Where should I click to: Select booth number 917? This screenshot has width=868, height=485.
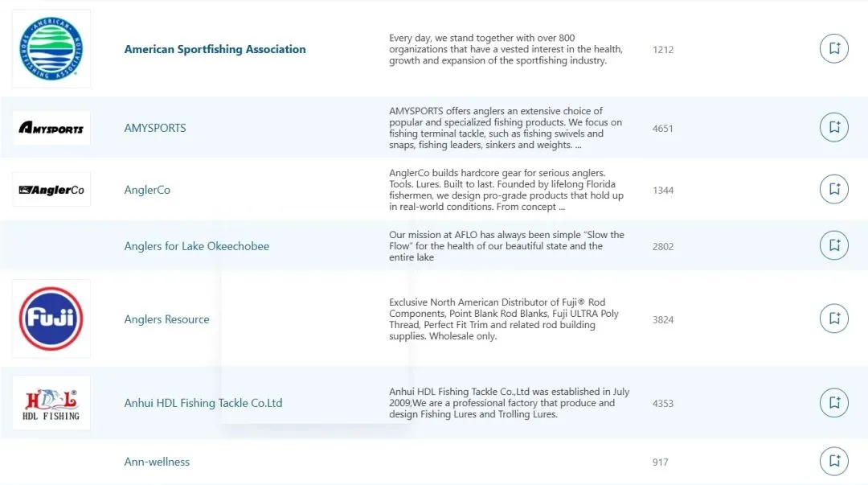(x=660, y=462)
